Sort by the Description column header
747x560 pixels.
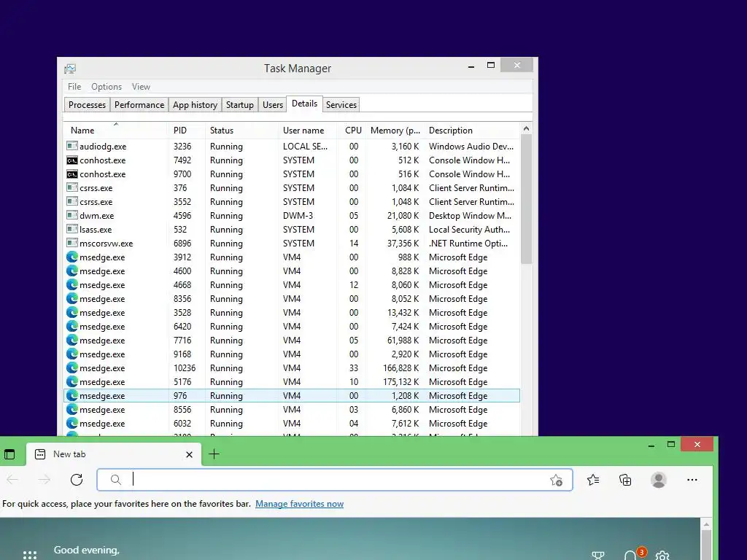(x=473, y=131)
